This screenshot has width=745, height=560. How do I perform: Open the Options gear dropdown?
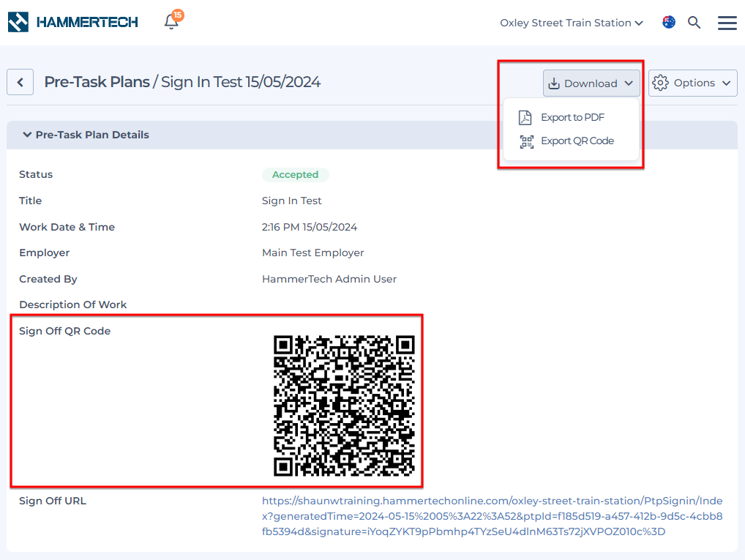pyautogui.click(x=692, y=83)
